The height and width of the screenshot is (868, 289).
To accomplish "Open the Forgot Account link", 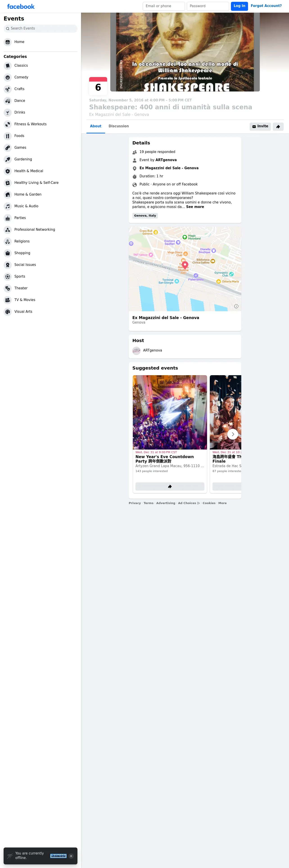I will (266, 6).
